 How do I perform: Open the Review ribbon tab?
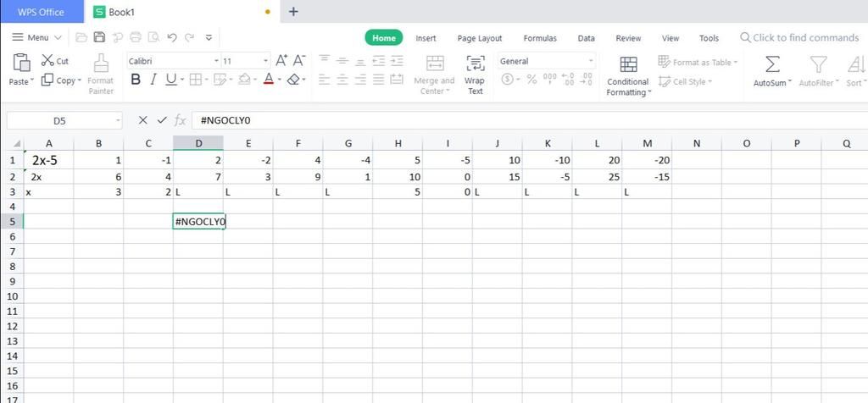tap(628, 38)
